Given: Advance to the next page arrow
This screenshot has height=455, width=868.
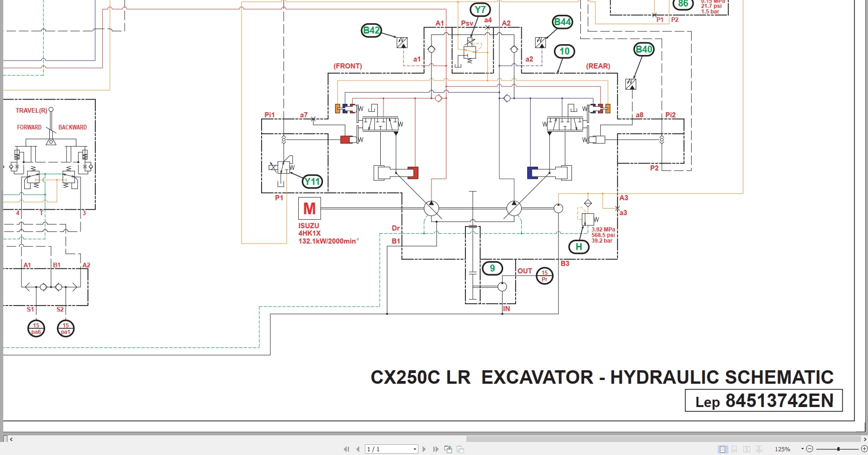Looking at the screenshot, I should (424, 448).
